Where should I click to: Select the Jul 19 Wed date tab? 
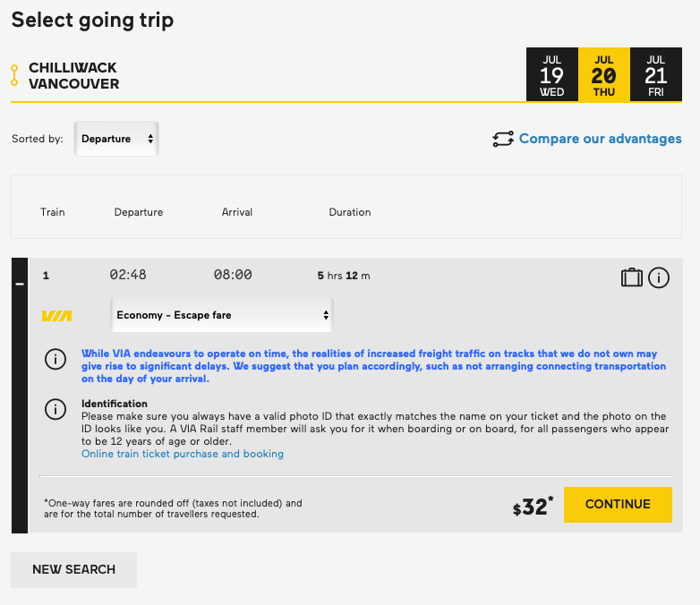coord(552,75)
